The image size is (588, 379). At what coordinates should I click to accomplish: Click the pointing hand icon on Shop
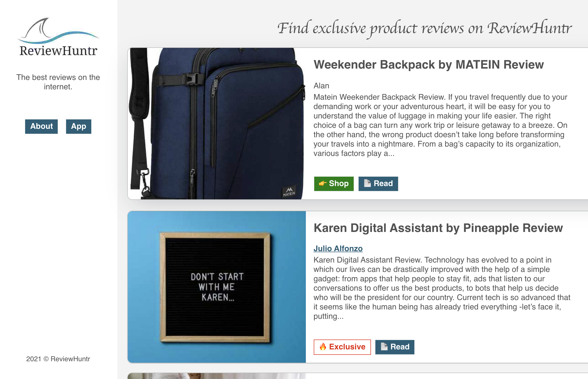tap(323, 184)
